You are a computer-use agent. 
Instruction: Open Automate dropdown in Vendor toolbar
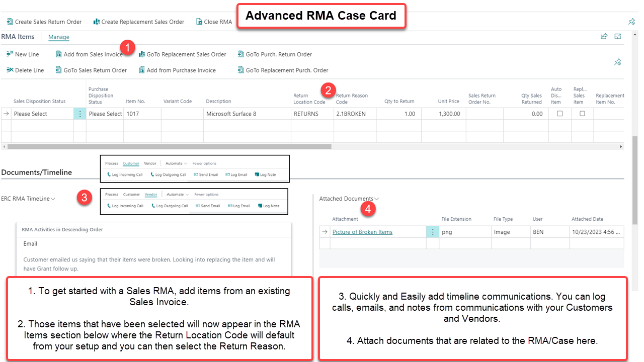[x=178, y=195]
